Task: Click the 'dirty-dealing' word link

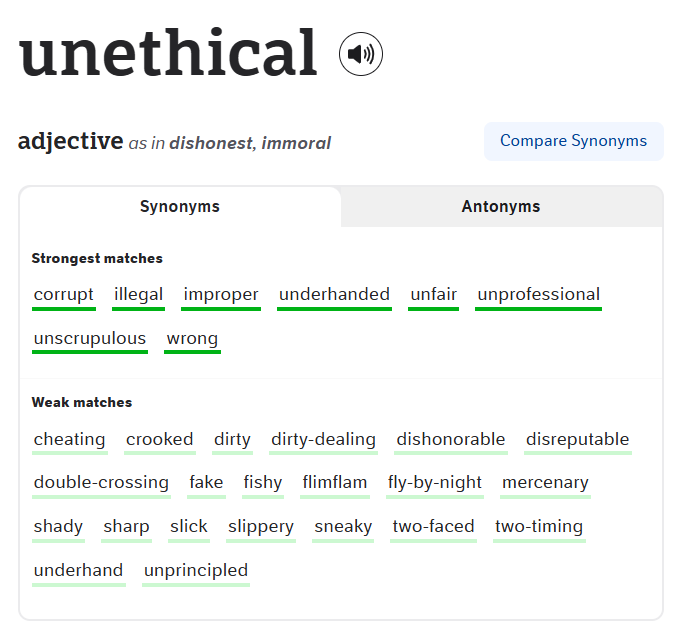Action: (x=323, y=440)
